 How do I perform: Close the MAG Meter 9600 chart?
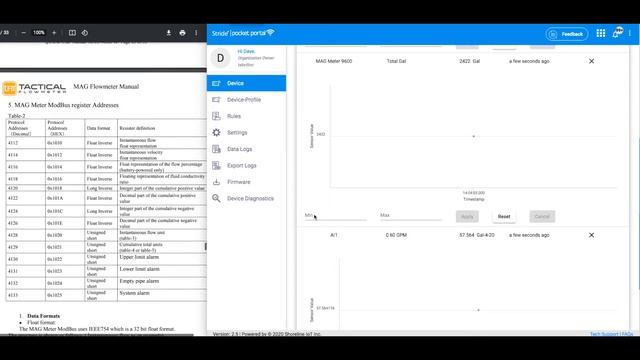tap(591, 61)
